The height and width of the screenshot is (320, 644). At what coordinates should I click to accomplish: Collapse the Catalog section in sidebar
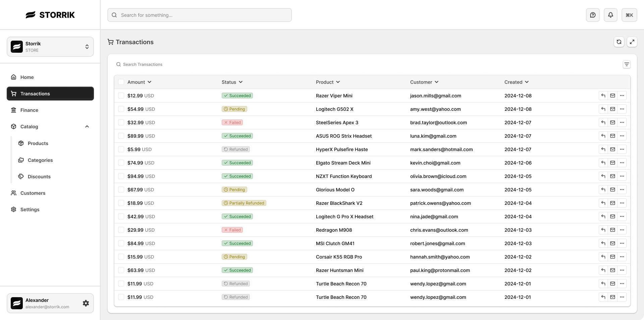click(x=87, y=127)
